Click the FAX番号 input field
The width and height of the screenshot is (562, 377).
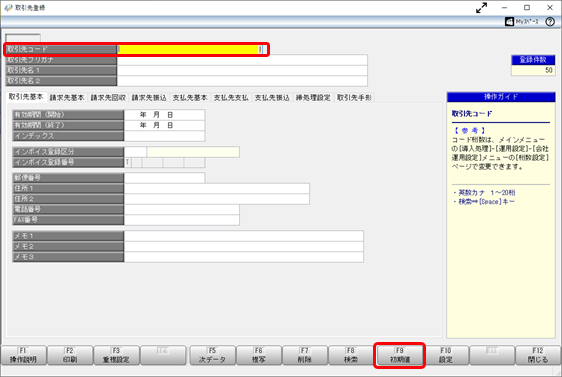(182, 220)
